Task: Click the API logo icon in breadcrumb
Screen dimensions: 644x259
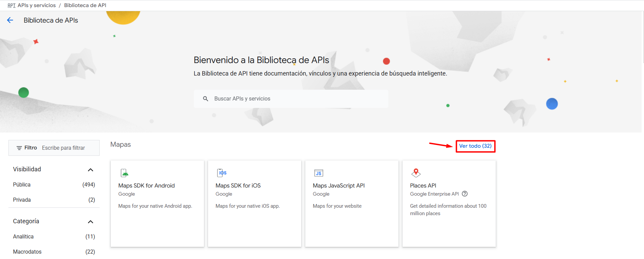Action: coord(11,5)
